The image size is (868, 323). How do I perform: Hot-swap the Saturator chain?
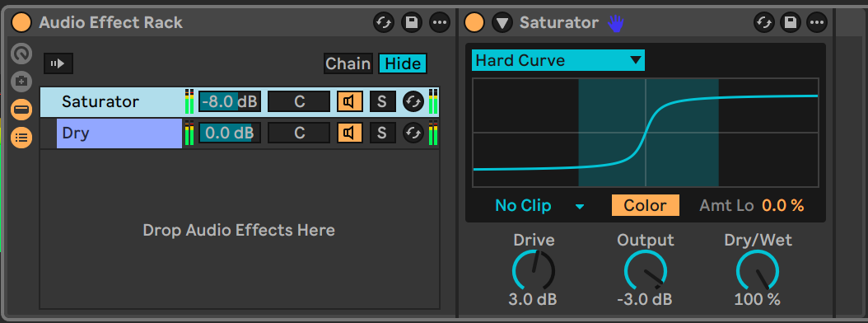point(413,102)
